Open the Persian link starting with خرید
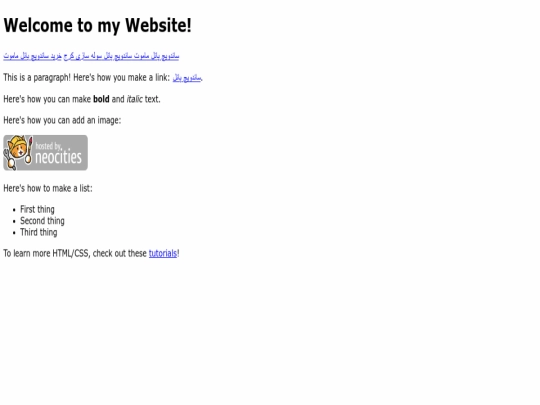Image resolution: width=540 pixels, height=405 pixels. (33, 56)
